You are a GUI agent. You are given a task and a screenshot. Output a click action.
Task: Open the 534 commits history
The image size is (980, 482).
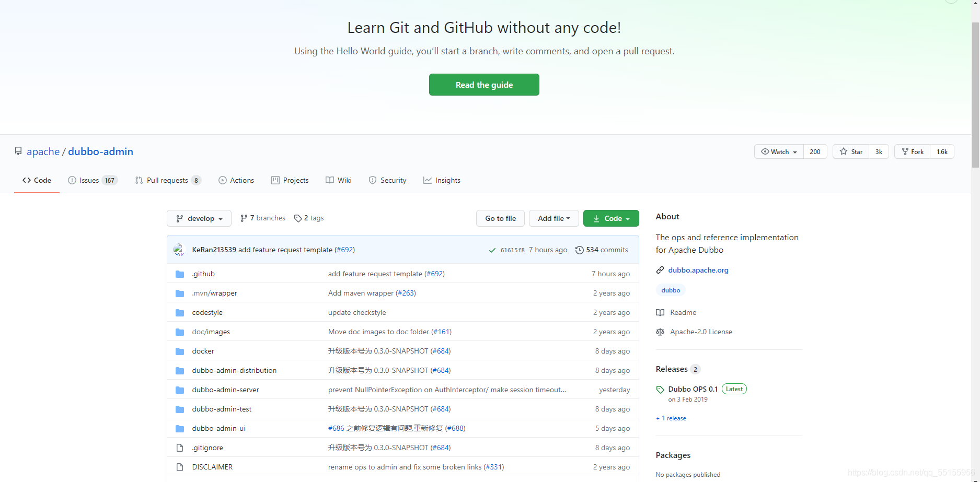(602, 250)
